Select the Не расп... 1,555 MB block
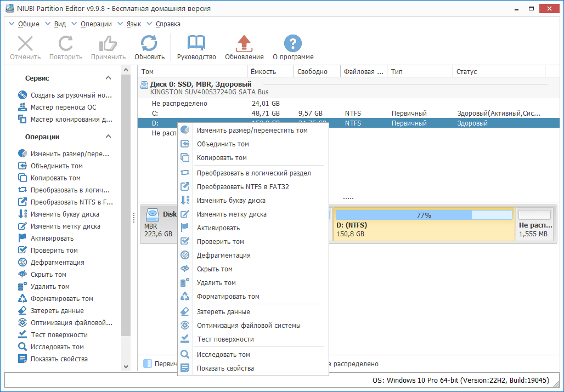 (535, 224)
